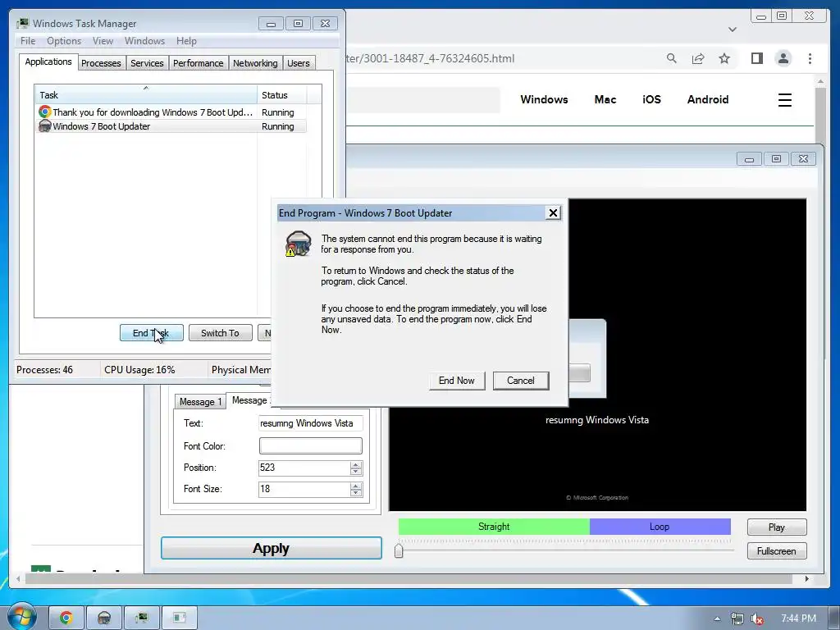The height and width of the screenshot is (630, 840).
Task: Toggle Chrome side panel icon
Action: pyautogui.click(x=757, y=58)
